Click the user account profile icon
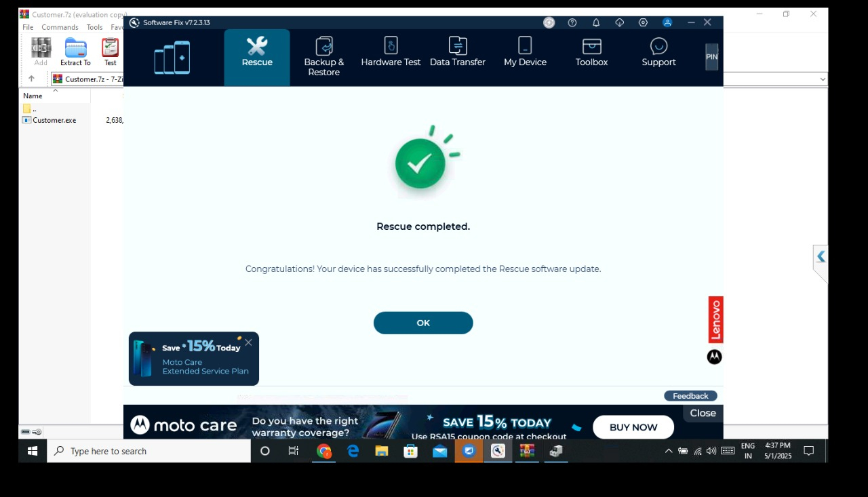This screenshot has width=868, height=497. (x=667, y=22)
